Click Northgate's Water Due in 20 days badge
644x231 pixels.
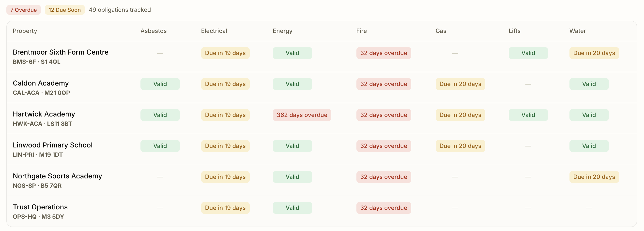pos(594,177)
